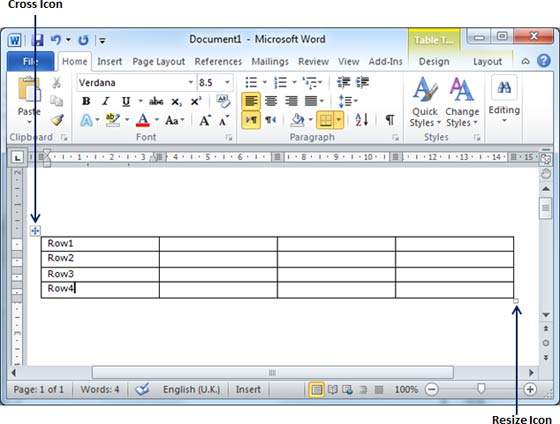Toggle Italic formatting
Screen dimensions: 560x424
click(106, 101)
